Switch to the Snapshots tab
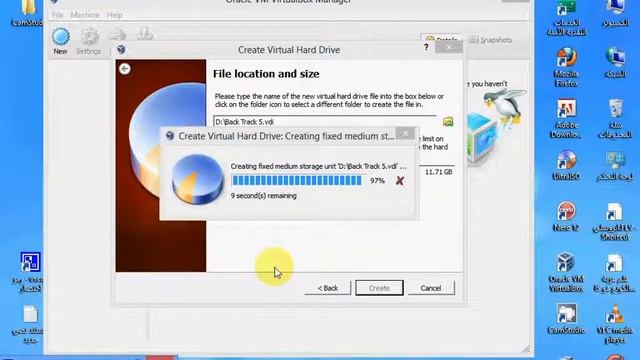Image resolution: width=640 pixels, height=360 pixels. [491, 40]
